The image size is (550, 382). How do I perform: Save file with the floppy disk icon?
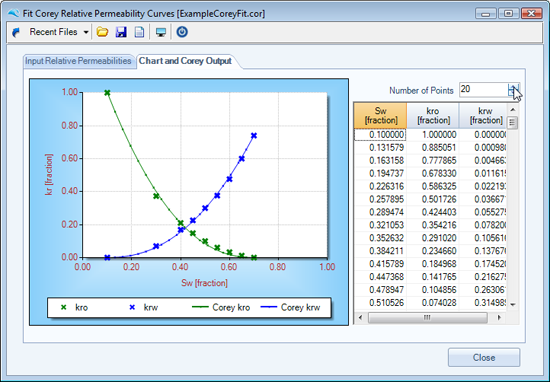point(121,32)
